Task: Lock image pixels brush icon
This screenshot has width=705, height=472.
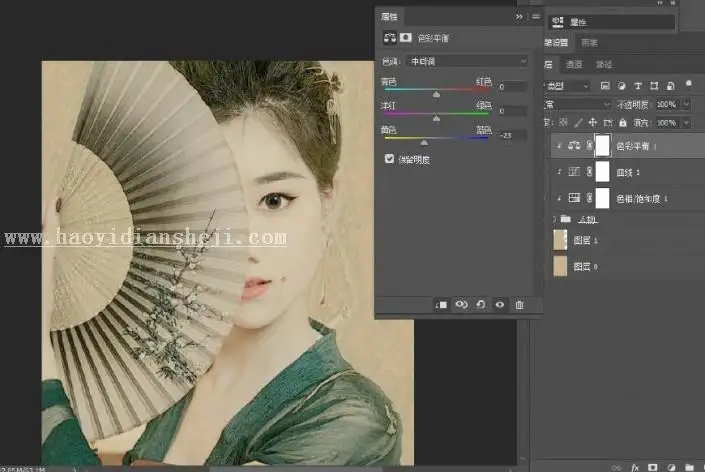Action: point(578,122)
